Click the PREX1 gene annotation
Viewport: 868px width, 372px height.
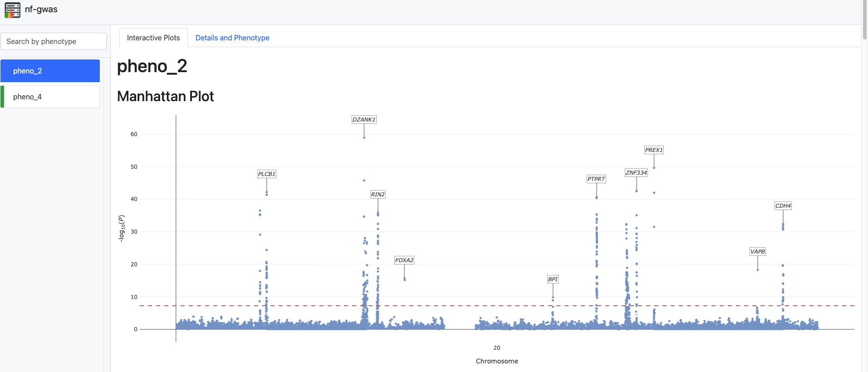pos(653,150)
